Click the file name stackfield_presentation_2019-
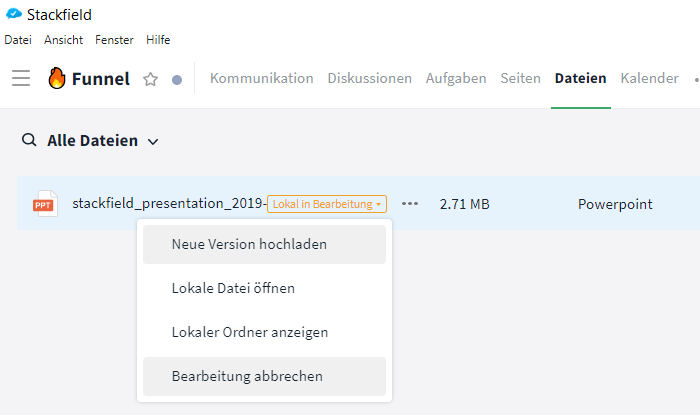Screen dimensions: 700x415 (170, 203)
